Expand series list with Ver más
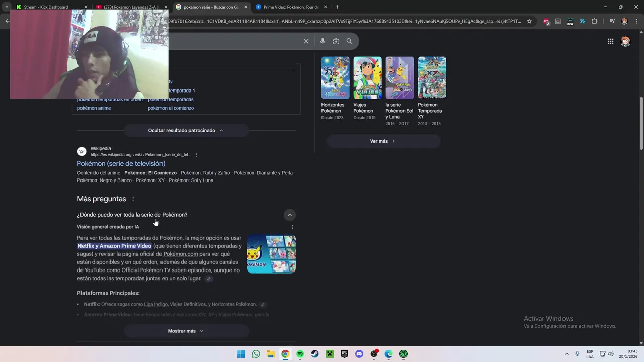The width and height of the screenshot is (644, 362). click(x=383, y=141)
